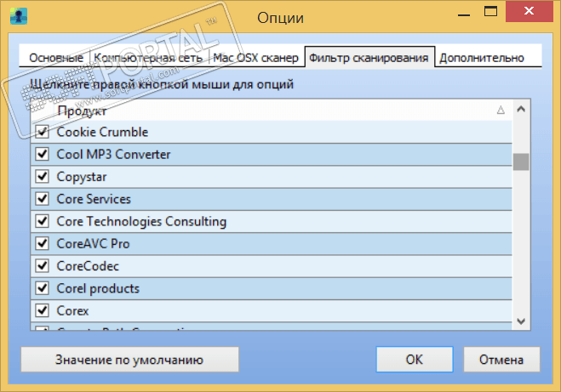Disable the Corel products checkbox
This screenshot has width=561, height=392.
(43, 288)
